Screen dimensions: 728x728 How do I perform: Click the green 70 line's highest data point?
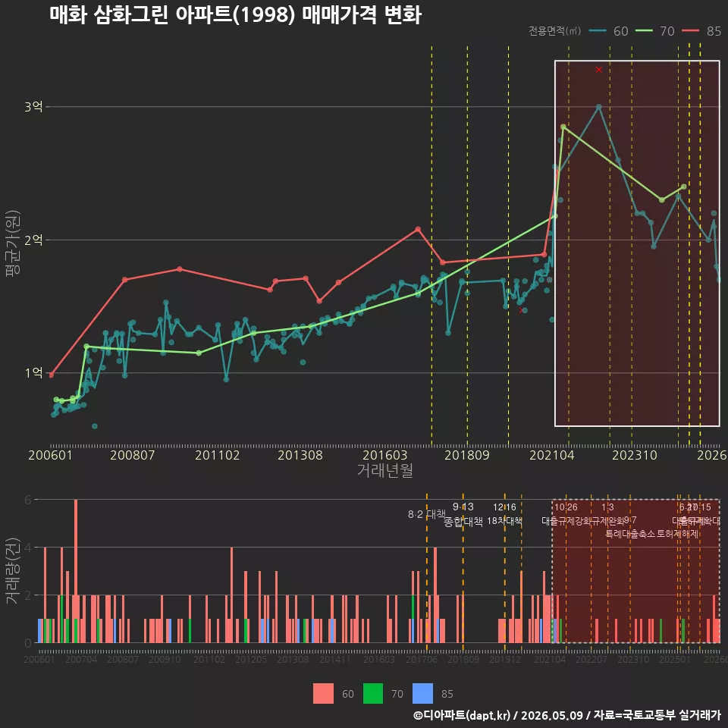563,127
